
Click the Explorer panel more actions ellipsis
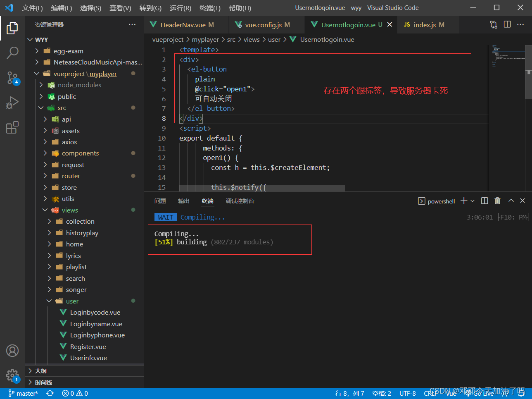point(132,25)
